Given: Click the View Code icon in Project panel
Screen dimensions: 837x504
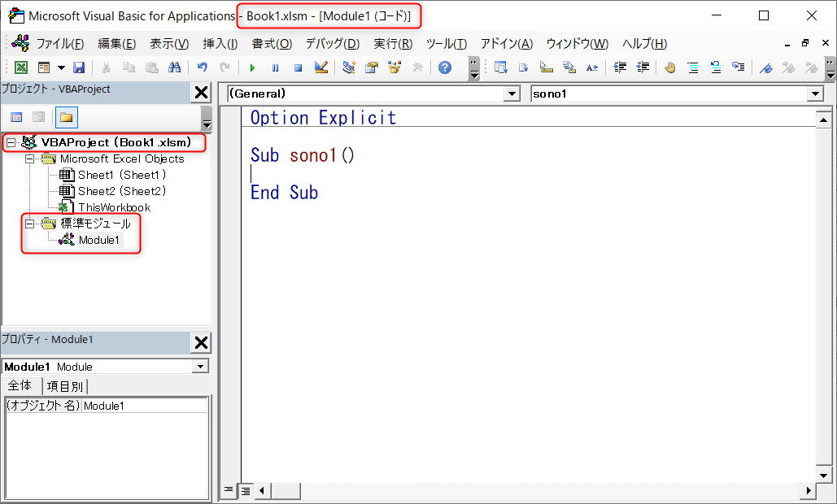Looking at the screenshot, I should click(16, 117).
